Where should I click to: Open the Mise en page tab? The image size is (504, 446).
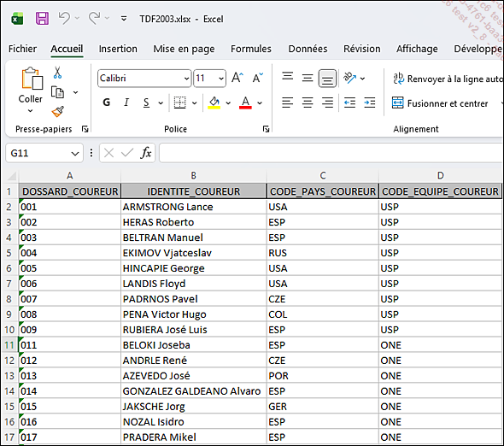(184, 49)
